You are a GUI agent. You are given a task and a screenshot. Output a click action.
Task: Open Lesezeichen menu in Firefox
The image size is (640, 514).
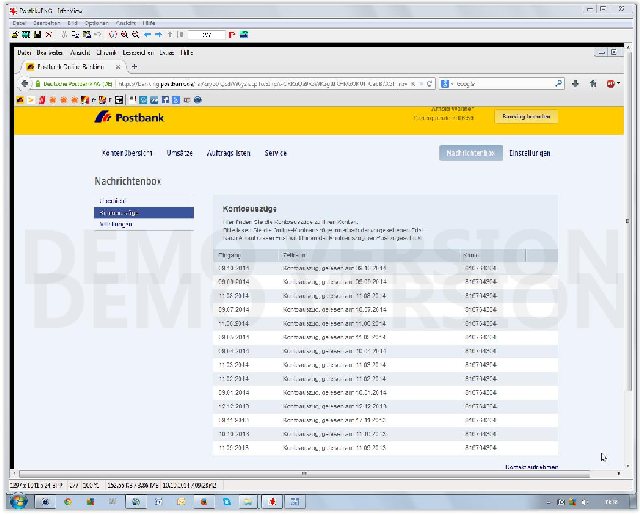click(x=139, y=52)
